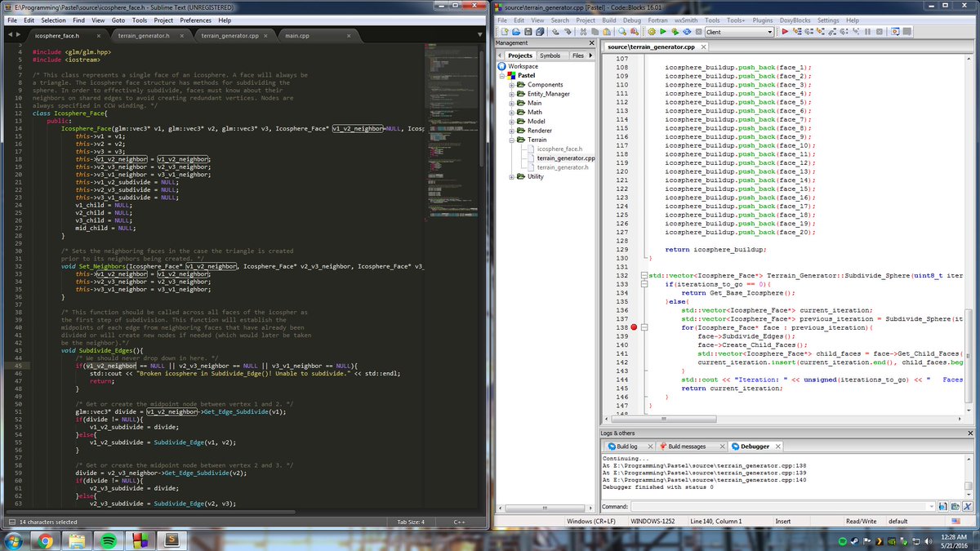The height and width of the screenshot is (551, 980).
Task: Expand the Utility folder in Projects tree
Action: click(x=511, y=176)
